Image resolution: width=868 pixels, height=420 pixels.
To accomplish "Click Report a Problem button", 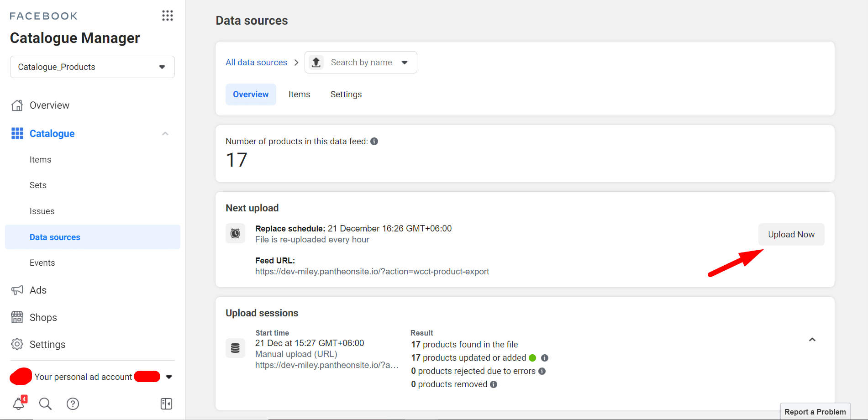I will pos(815,412).
